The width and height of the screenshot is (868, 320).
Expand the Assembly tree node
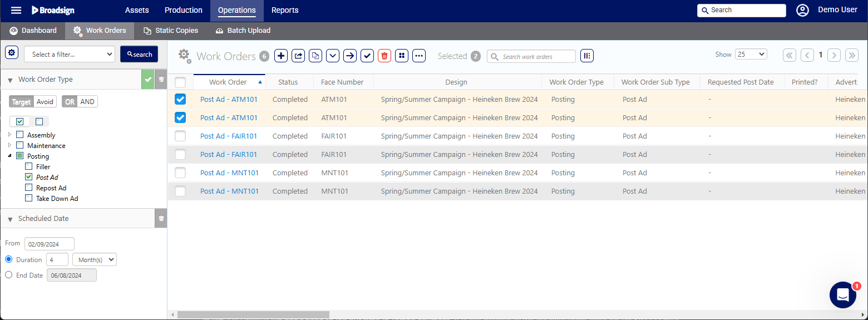click(x=9, y=135)
